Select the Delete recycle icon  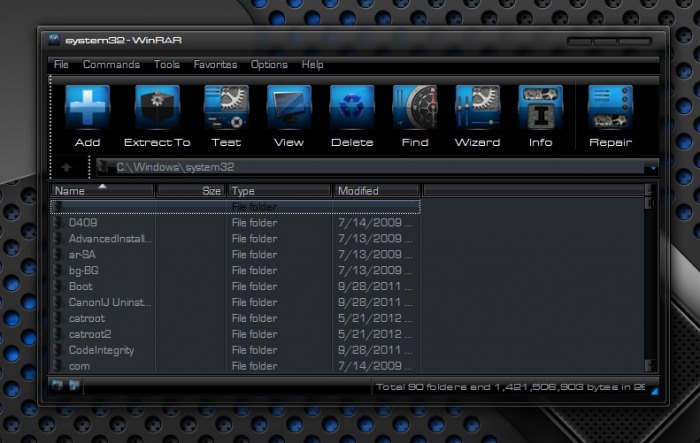tap(352, 108)
